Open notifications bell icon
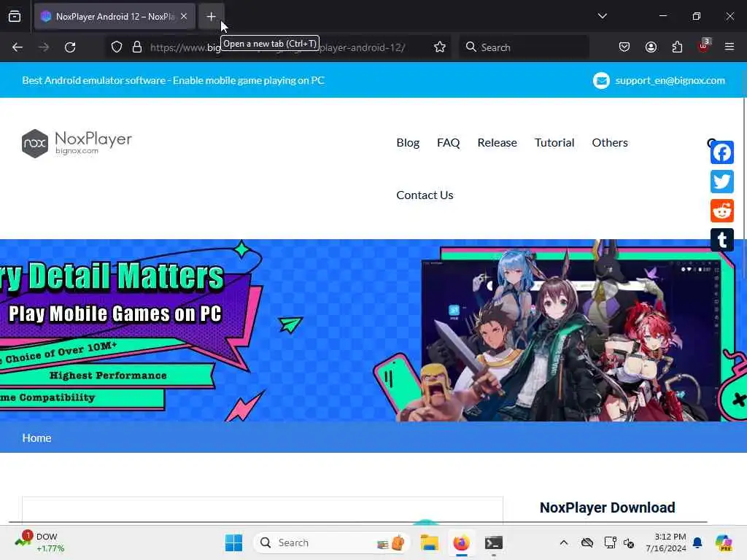Viewport: 747px width, 560px height. [x=697, y=542]
